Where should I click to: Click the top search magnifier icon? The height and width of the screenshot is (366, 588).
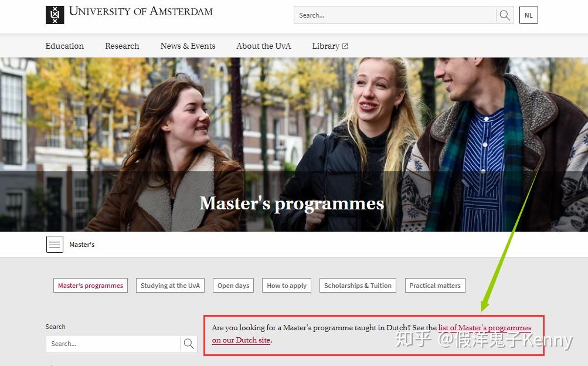click(504, 15)
